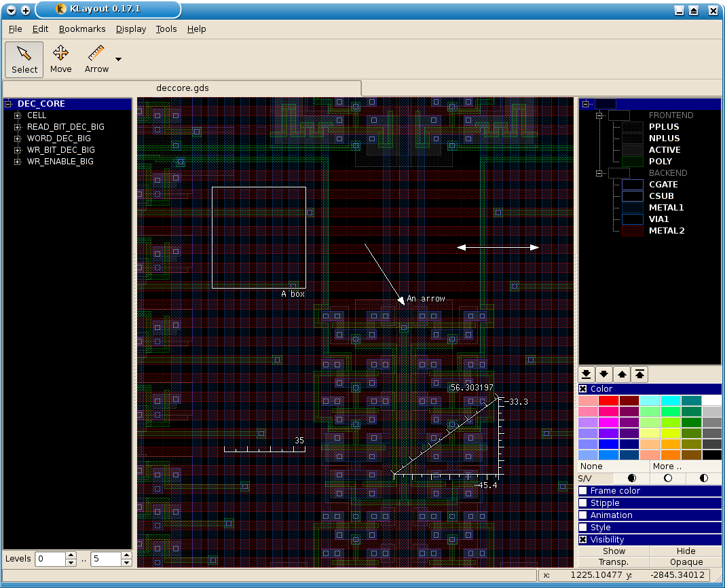Image resolution: width=725 pixels, height=588 pixels.
Task: Pick the pure red color swatch
Action: (x=608, y=401)
